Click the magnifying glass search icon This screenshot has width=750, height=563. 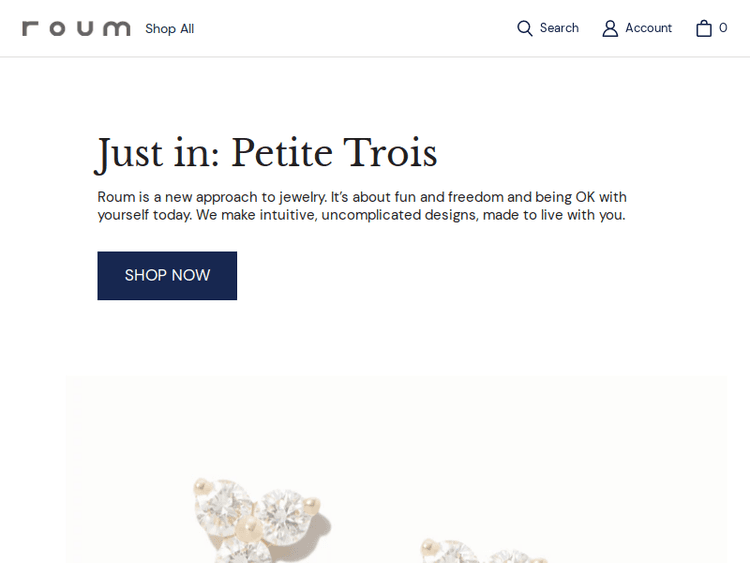coord(524,28)
